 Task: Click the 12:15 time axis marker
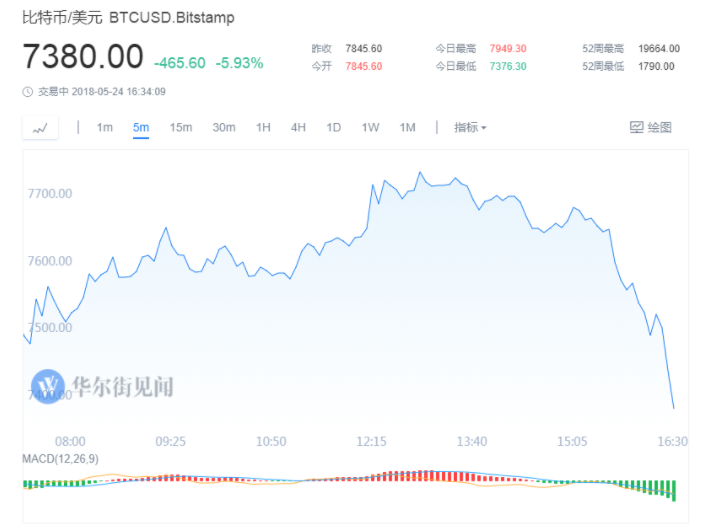tap(371, 441)
